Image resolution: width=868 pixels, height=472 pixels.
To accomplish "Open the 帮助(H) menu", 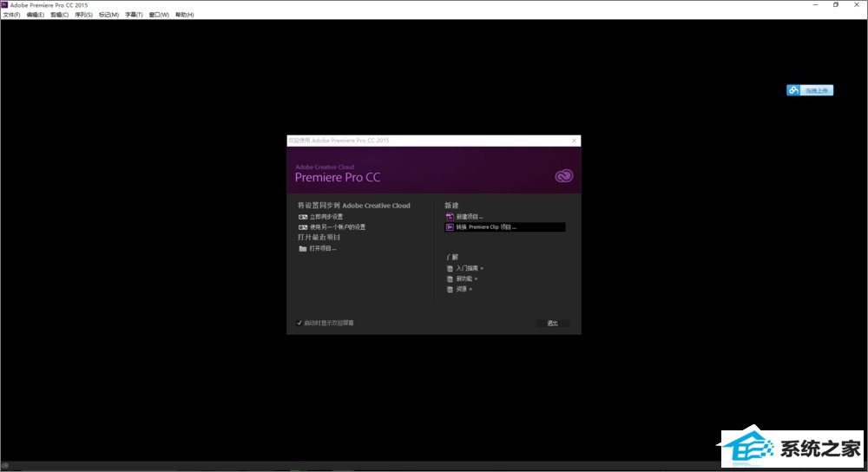I will coord(184,15).
